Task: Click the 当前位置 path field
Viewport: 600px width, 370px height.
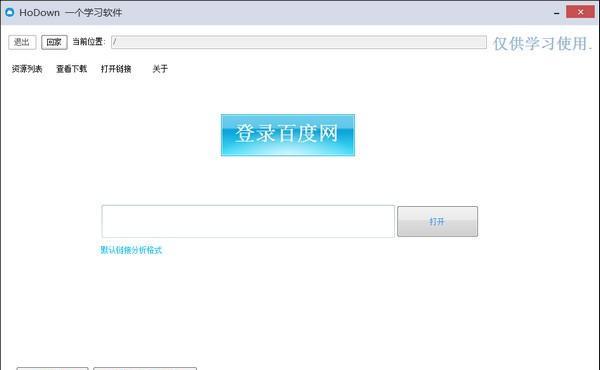Action: [299, 42]
